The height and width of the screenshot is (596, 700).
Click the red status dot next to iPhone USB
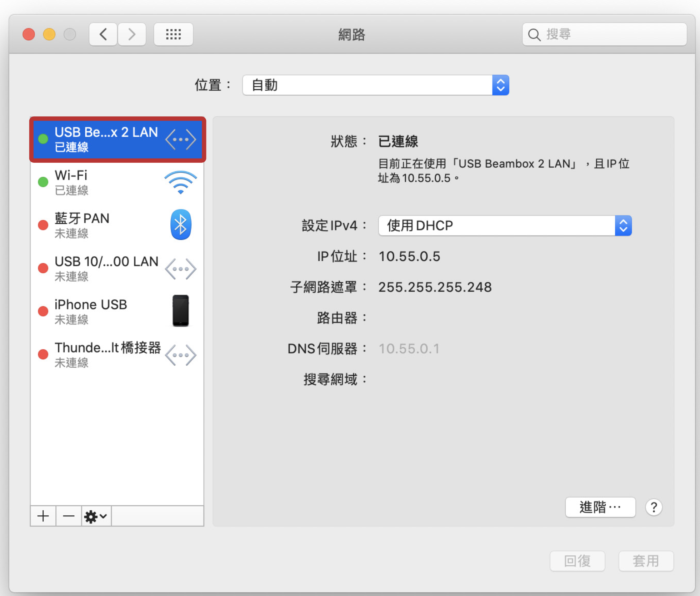click(x=43, y=311)
